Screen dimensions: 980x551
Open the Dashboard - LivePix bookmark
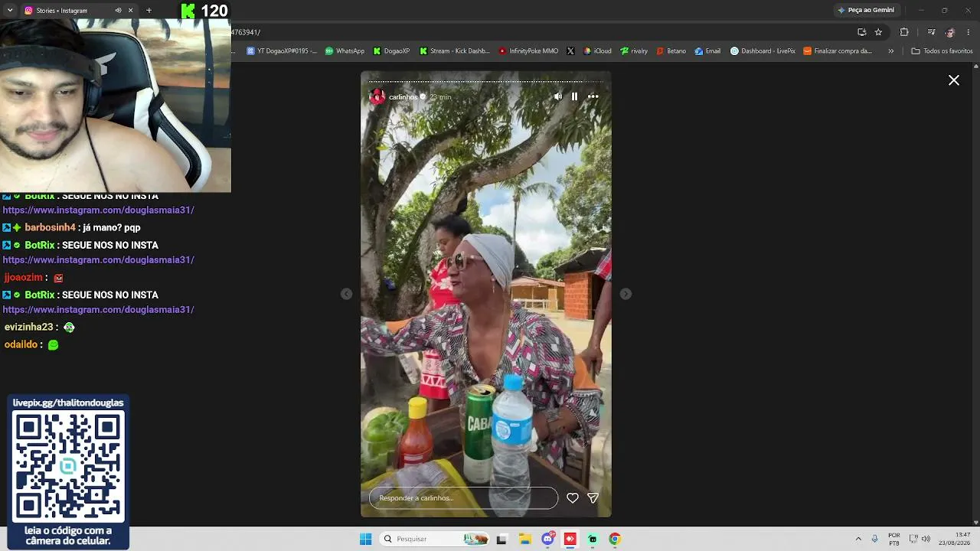point(763,51)
